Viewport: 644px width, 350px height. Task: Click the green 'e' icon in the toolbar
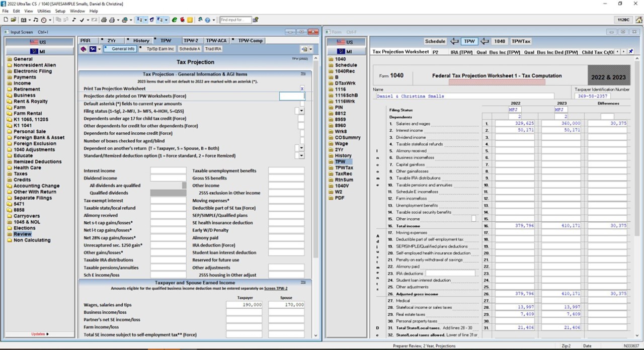(x=175, y=20)
